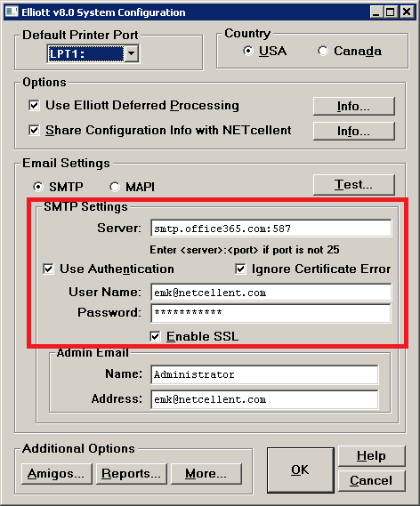Open the More additional options
Viewport: 420px width, 506px height.
click(x=206, y=474)
